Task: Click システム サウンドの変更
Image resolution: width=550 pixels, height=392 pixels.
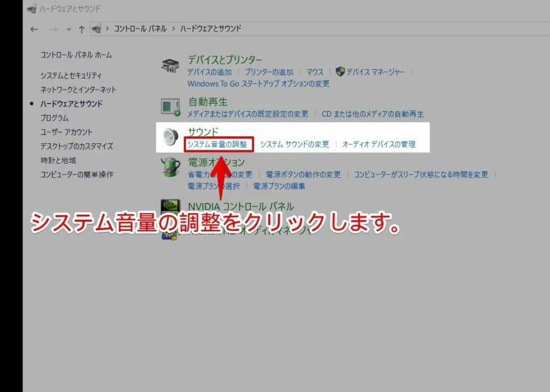Action: pos(294,144)
